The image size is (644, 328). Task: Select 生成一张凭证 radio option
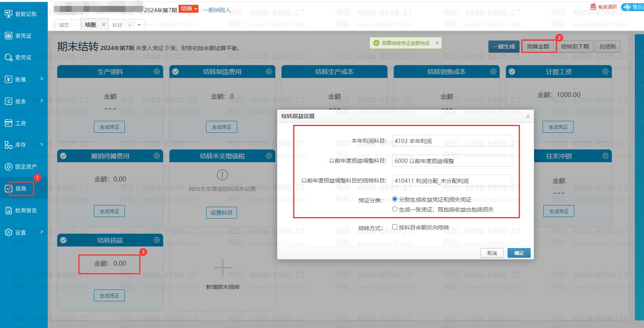(395, 209)
